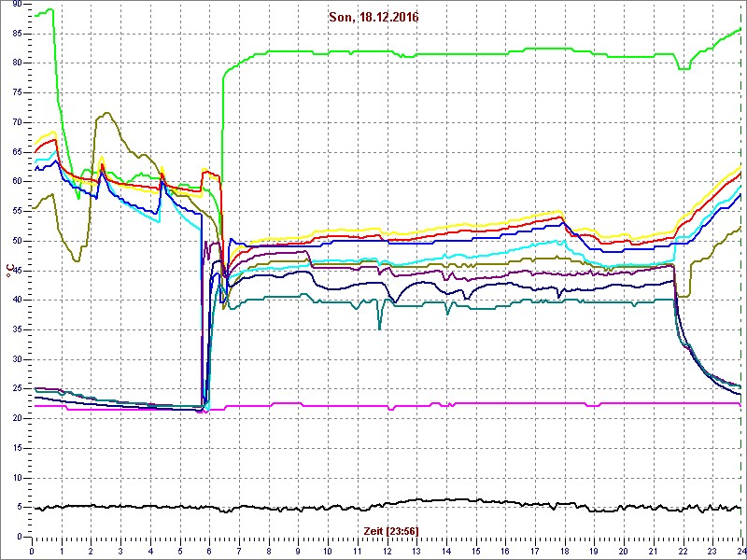Click the "75" value on temperature axis
The width and height of the screenshot is (747, 560).
click(17, 93)
